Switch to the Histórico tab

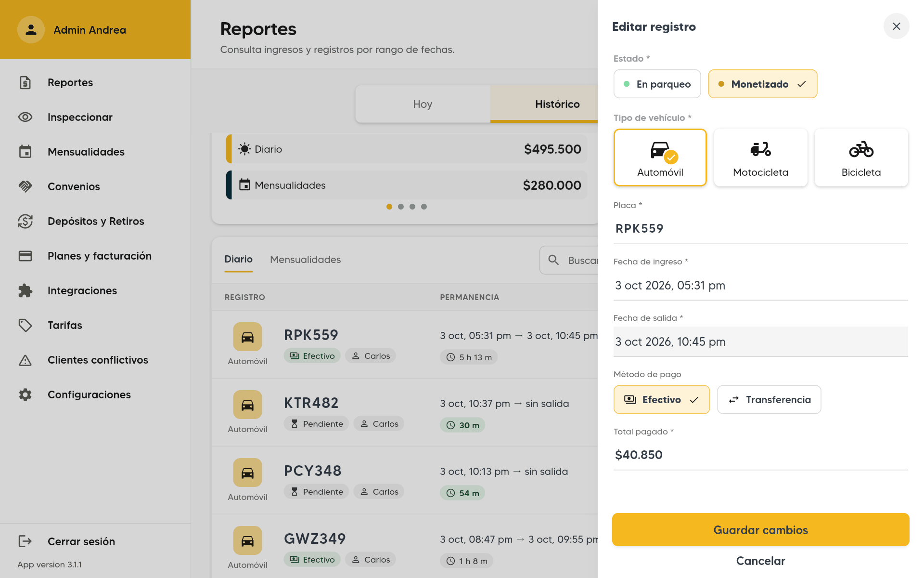click(x=544, y=104)
